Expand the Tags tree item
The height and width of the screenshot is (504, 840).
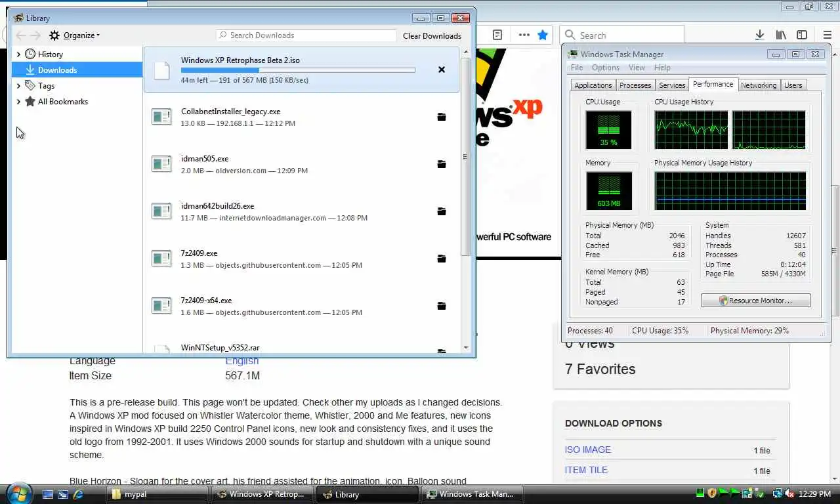click(x=18, y=86)
